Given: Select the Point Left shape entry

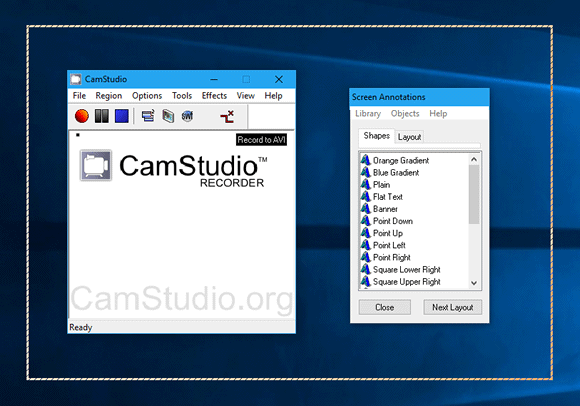Looking at the screenshot, I should pos(383,245).
